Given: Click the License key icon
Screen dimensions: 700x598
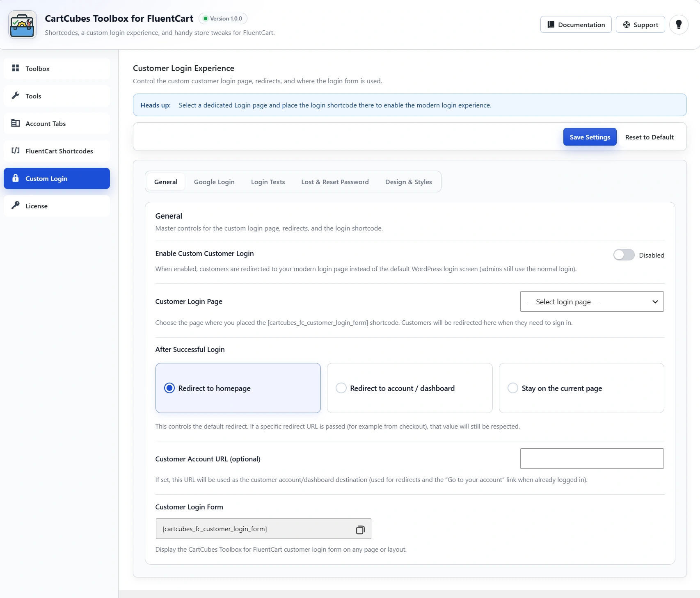Looking at the screenshot, I should coord(16,205).
